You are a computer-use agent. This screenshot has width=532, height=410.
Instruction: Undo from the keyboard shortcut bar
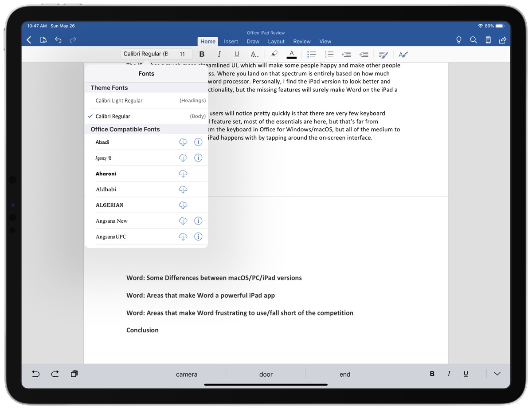(36, 374)
